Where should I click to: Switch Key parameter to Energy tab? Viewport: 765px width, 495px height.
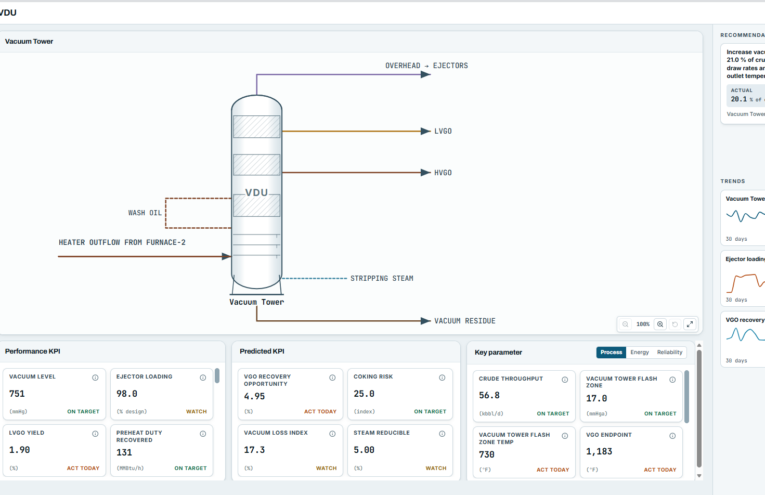(x=639, y=352)
